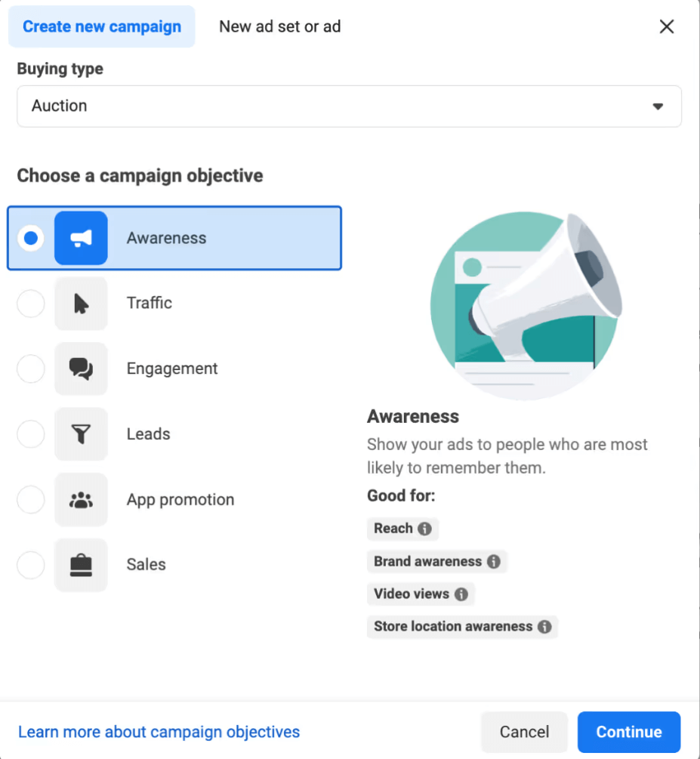The height and width of the screenshot is (759, 700).
Task: Click the App promotion objective label
Action: click(x=180, y=499)
